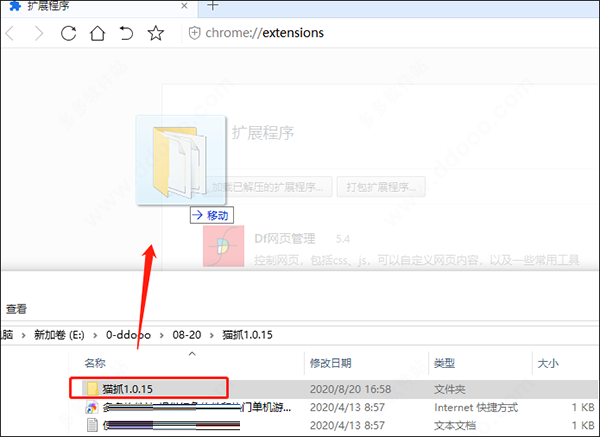Image resolution: width=600 pixels, height=437 pixels.
Task: Open a new tab with the plus button
Action: click(x=212, y=6)
